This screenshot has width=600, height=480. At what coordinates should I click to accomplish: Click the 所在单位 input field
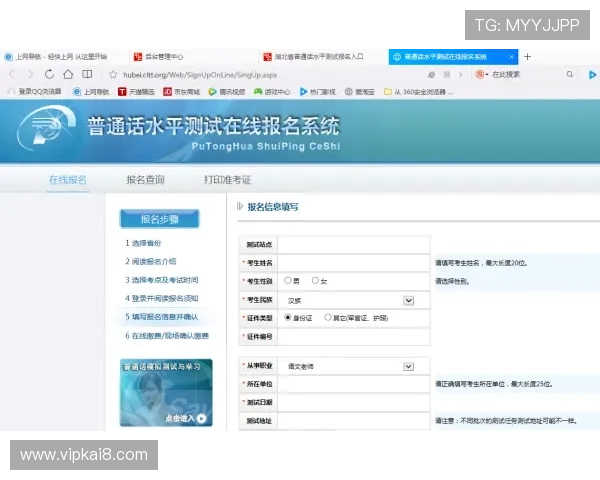(354, 384)
